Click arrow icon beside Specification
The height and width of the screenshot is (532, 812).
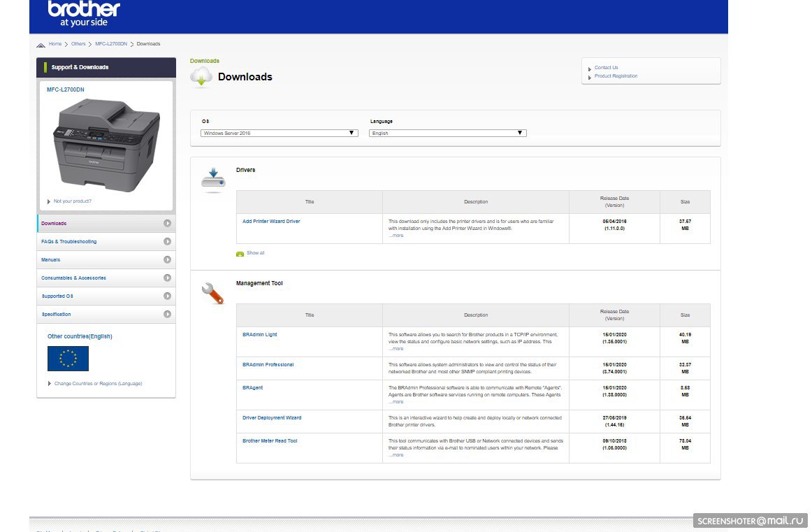(x=167, y=314)
